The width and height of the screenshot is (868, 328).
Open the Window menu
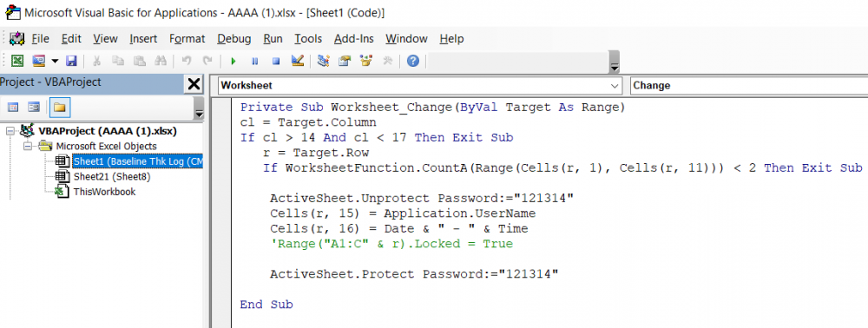tap(406, 39)
